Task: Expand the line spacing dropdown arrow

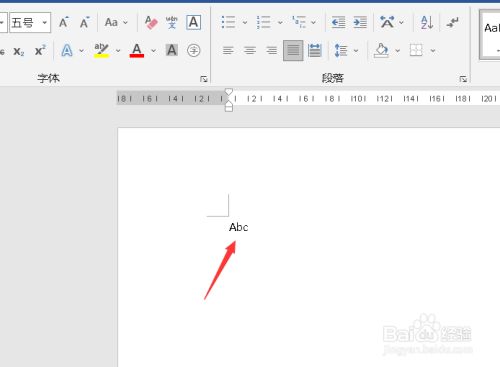Action: pyautogui.click(x=356, y=51)
